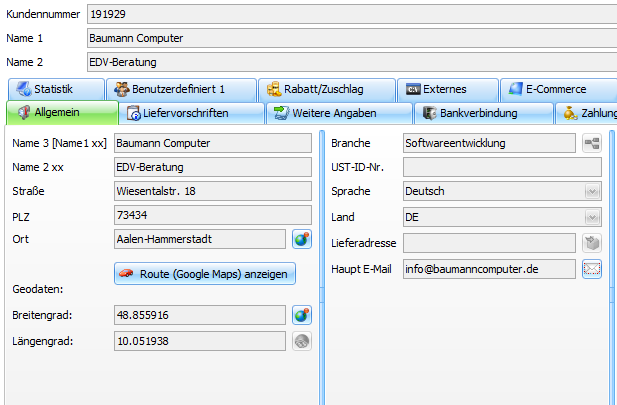Viewport: 617px width, 405px height.
Task: Click the PLZ field 73434
Action: 213,215
